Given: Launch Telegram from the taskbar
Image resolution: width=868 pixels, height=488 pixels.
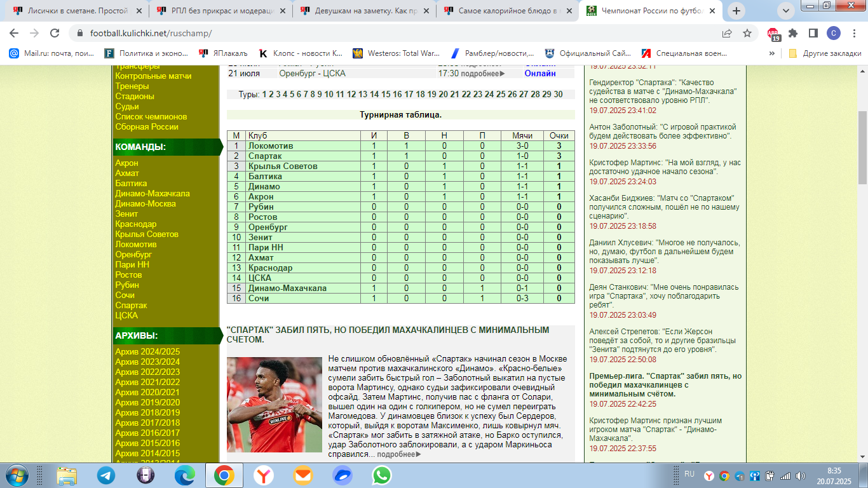Looking at the screenshot, I should 106,475.
